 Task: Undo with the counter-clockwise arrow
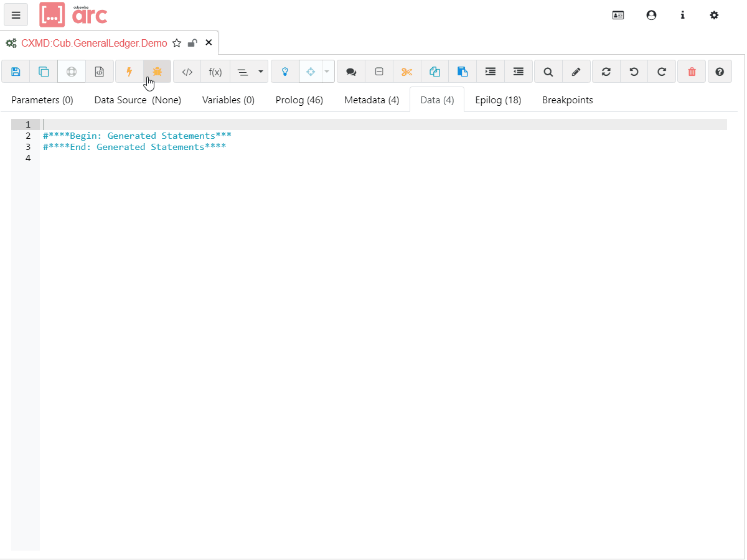click(x=634, y=72)
